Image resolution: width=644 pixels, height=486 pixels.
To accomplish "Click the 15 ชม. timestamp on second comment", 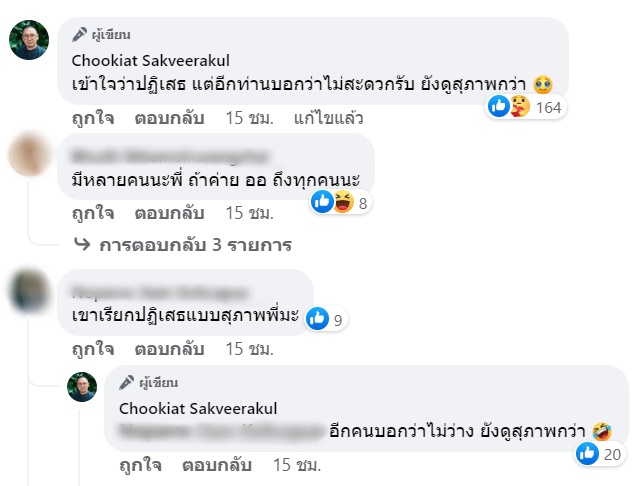I will click(248, 213).
